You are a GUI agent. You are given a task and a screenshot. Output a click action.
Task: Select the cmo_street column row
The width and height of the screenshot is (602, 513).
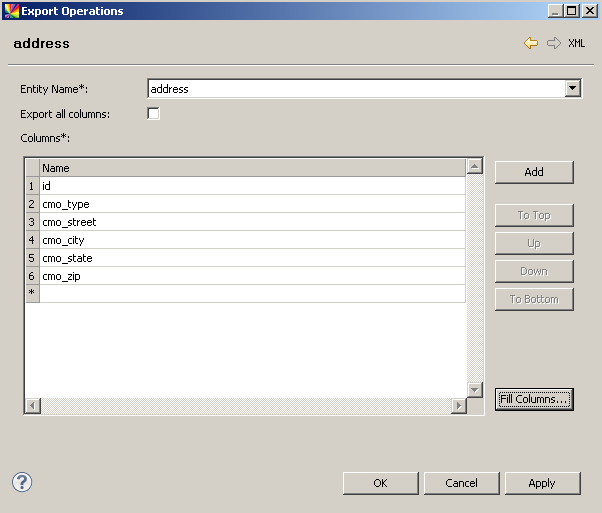[x=250, y=222]
